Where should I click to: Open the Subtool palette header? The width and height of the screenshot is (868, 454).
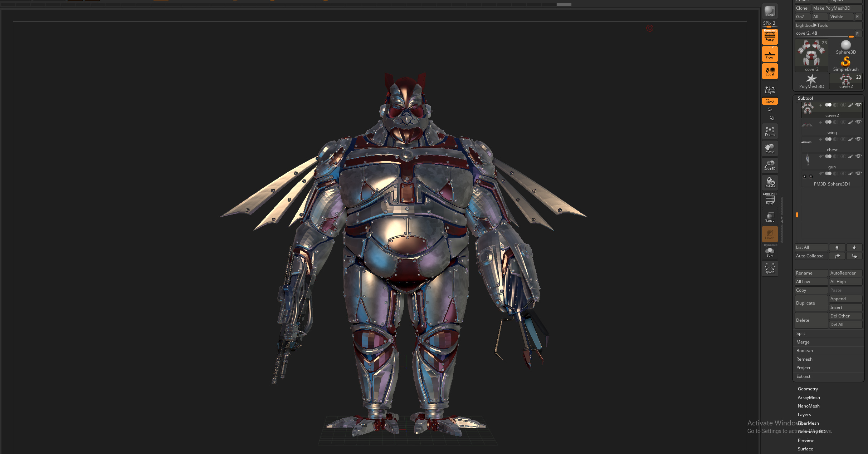coord(805,98)
